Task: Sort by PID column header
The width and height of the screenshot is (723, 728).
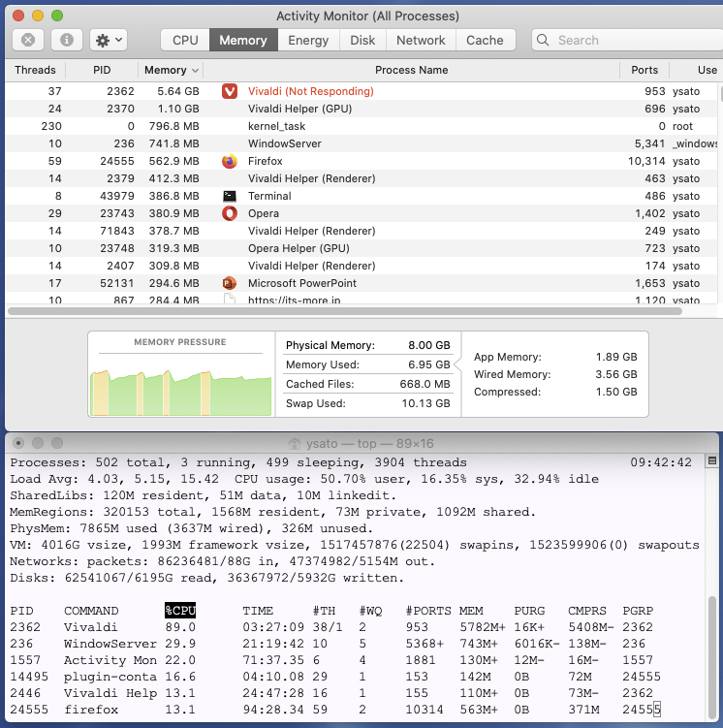Action: pyautogui.click(x=102, y=70)
